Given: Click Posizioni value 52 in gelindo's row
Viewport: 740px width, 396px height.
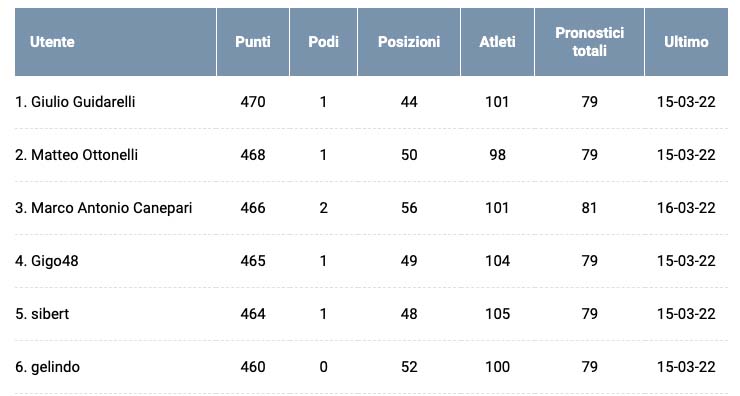Looking at the screenshot, I should point(409,367).
